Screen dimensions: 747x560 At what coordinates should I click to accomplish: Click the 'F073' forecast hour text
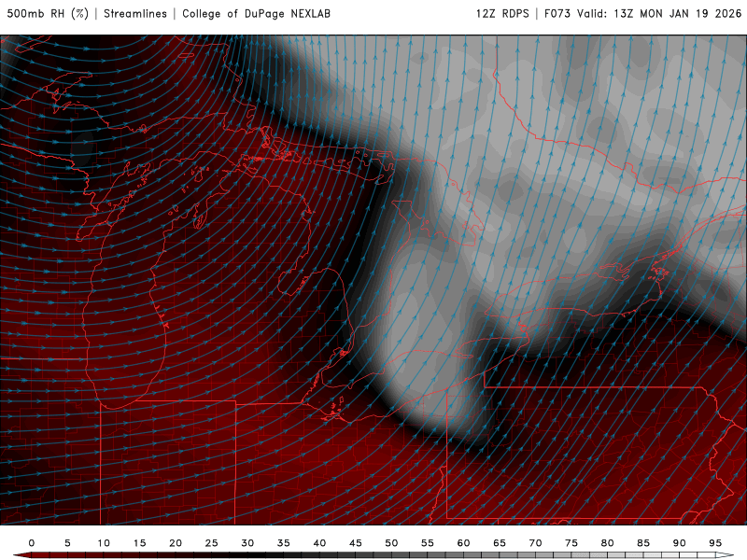click(x=557, y=14)
